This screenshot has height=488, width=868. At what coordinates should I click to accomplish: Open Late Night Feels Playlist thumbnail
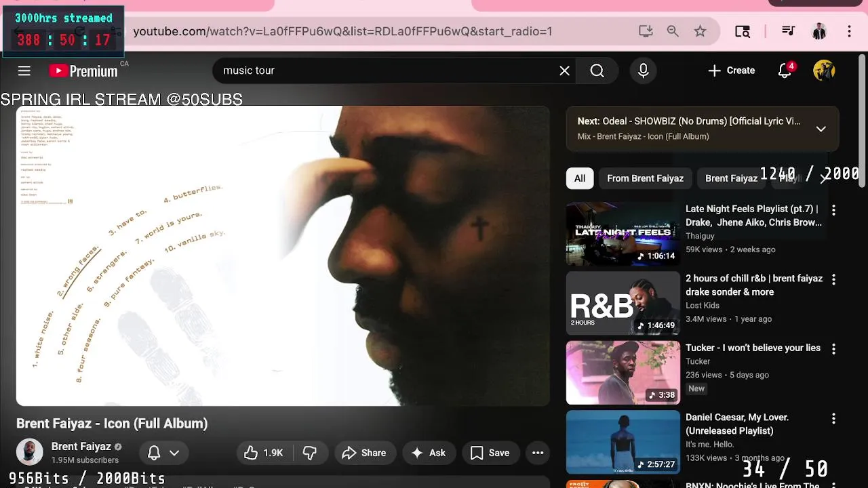click(623, 234)
